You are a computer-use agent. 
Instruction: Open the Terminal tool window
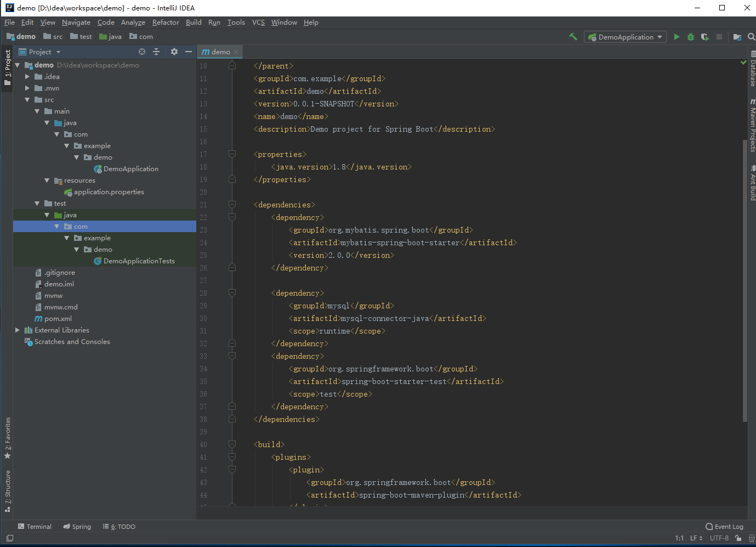35,526
